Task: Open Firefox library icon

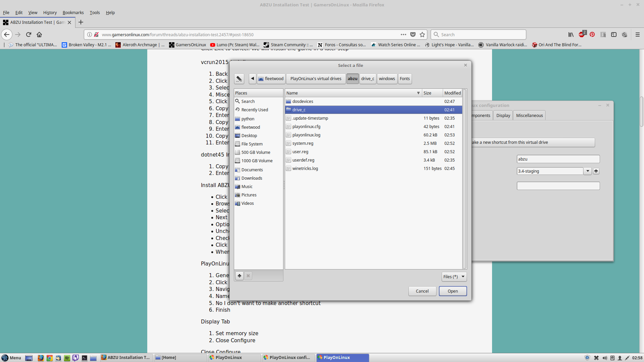Action: pos(571,35)
